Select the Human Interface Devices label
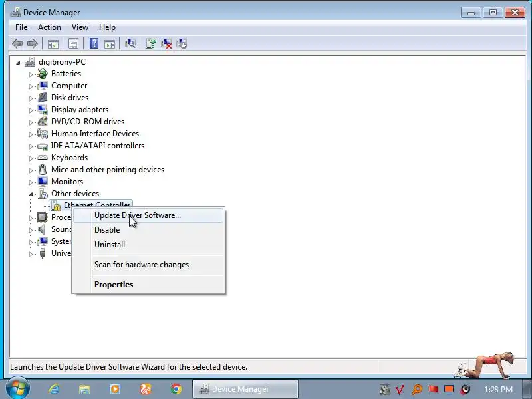 click(x=95, y=134)
